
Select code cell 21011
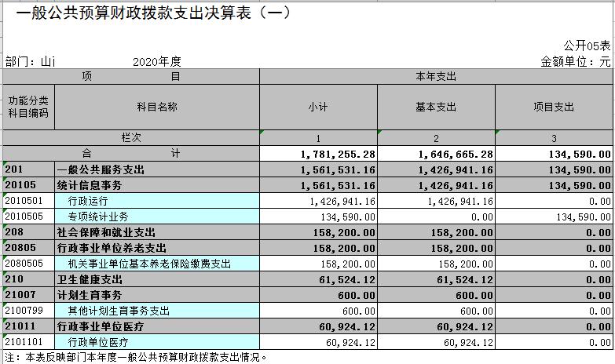tap(28, 326)
